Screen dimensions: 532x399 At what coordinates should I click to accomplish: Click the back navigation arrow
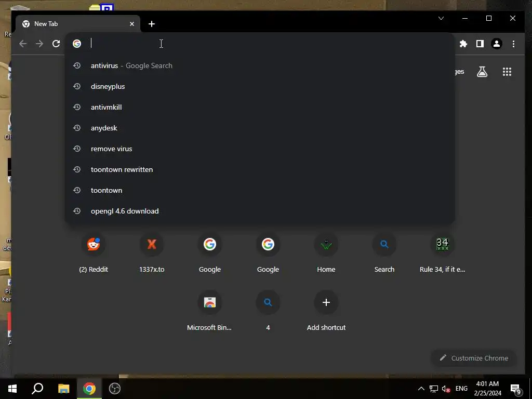pos(23,44)
